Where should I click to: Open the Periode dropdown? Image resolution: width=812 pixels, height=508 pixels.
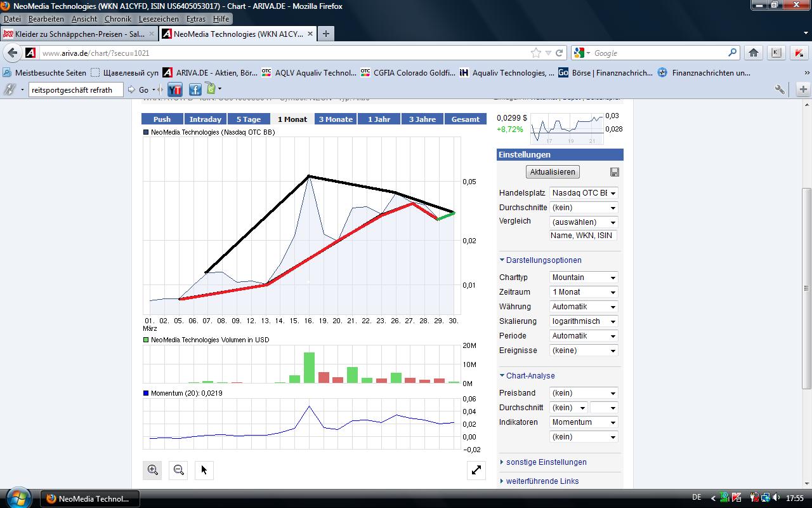(584, 336)
